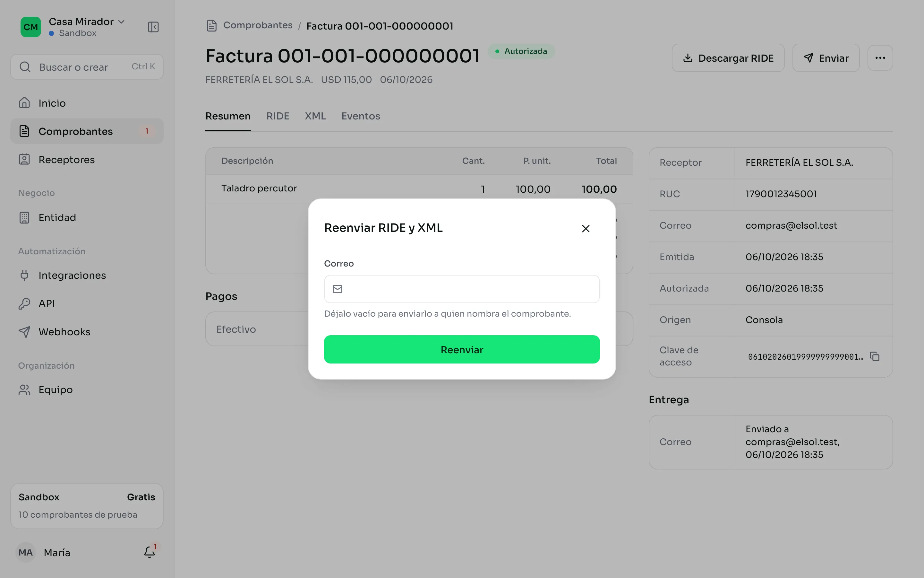The image size is (924, 578).
Task: Click the compras@elsol.test receptor email
Action: [x=791, y=225]
